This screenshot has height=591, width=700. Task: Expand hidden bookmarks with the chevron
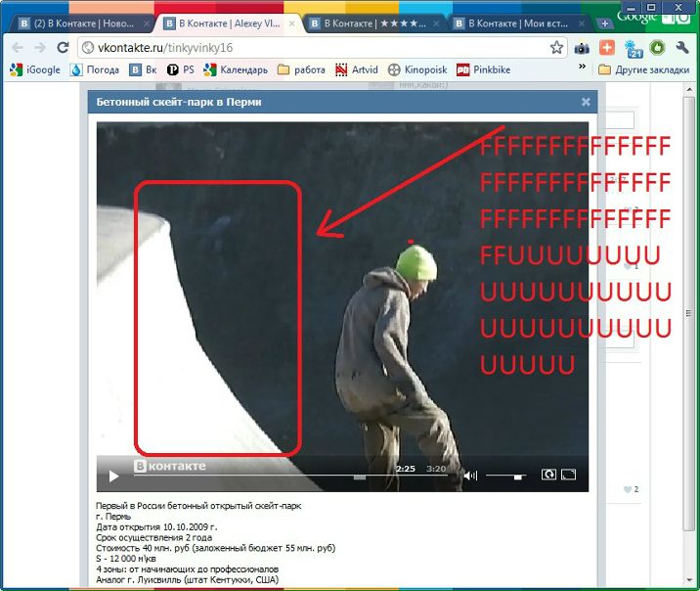[583, 69]
